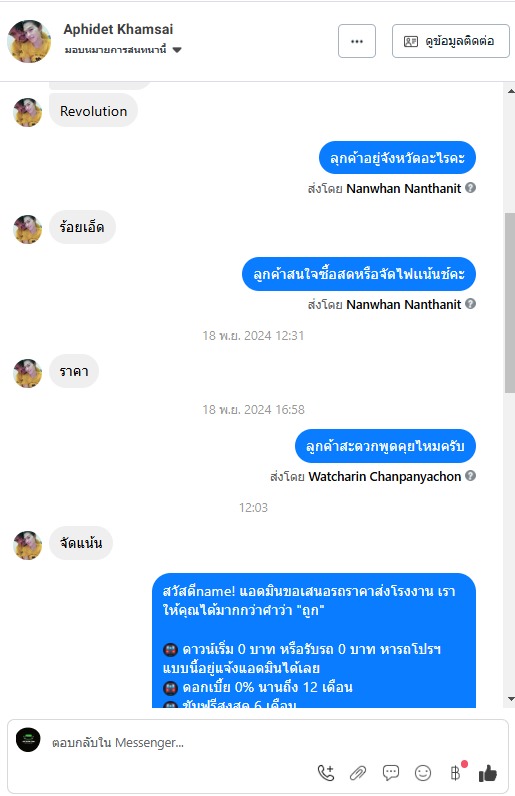Click the scrollbar up arrow
515x796 pixels.
tap(510, 91)
